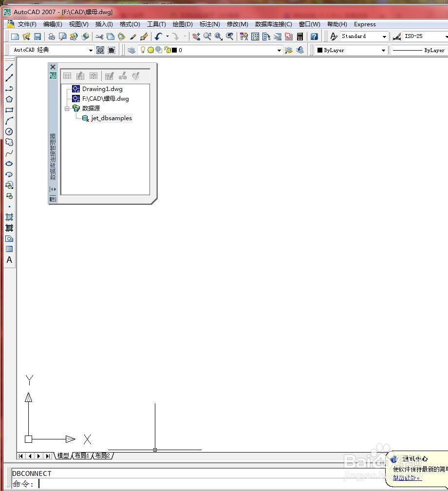The image size is (448, 491).
Task: Select the jet_dbsamples data source
Action: 111,118
